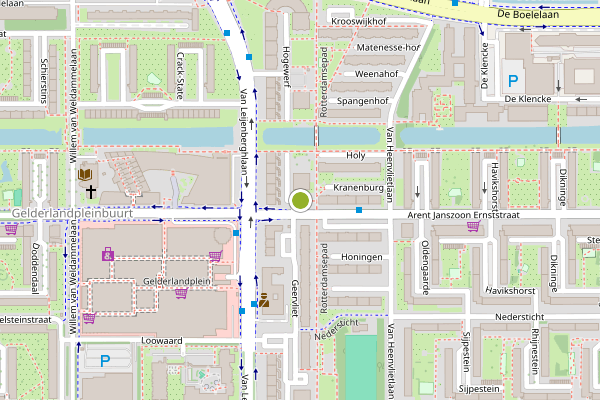Screen dimensions: 600x400
Task: Select the police officer icon
Action: coord(264,300)
